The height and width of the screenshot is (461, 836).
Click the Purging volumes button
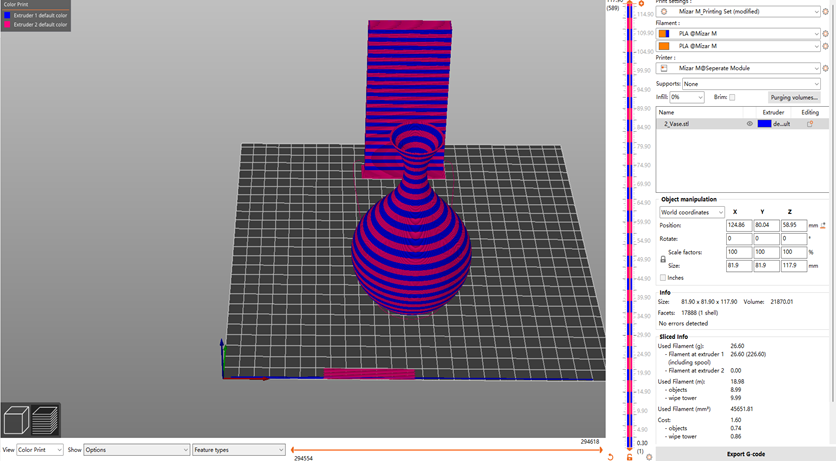(x=794, y=98)
